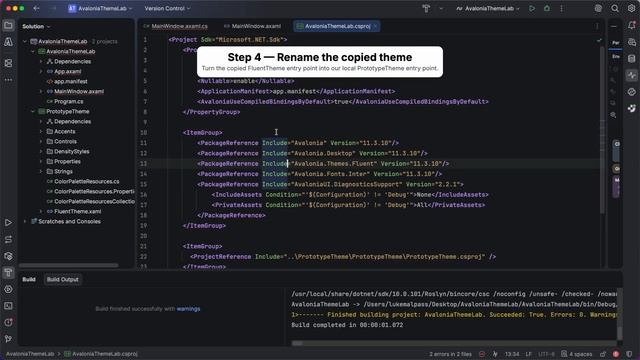Image resolution: width=640 pixels, height=360 pixels.
Task: Open Program.cs in Solution tree
Action: (69, 101)
